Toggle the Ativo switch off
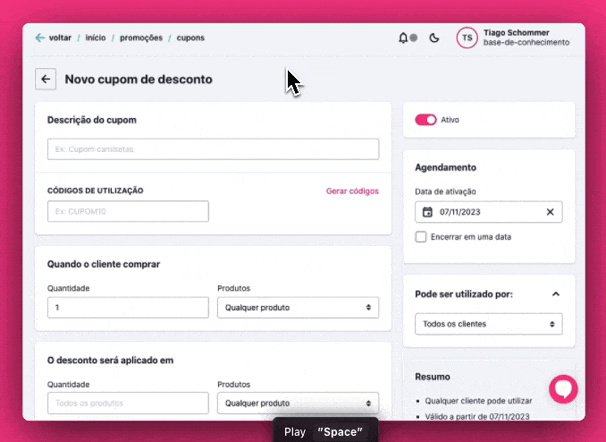This screenshot has height=442, width=606. pyautogui.click(x=426, y=120)
